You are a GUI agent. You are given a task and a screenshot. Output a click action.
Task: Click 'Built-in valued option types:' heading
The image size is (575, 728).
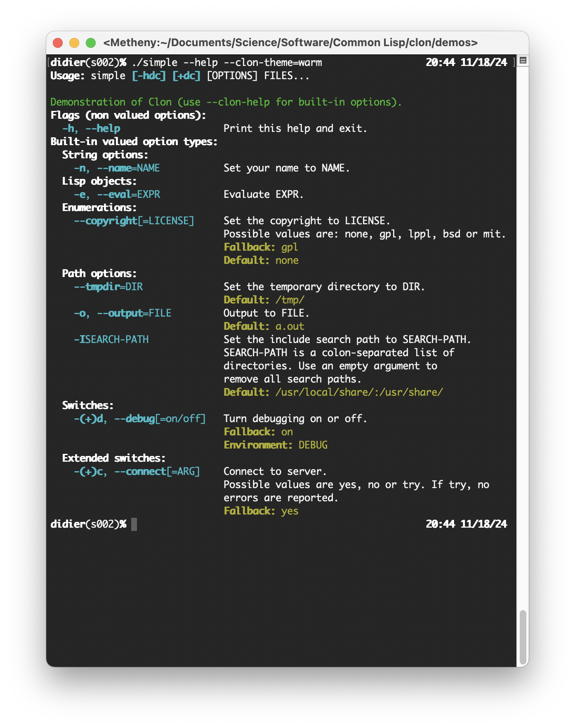(134, 142)
